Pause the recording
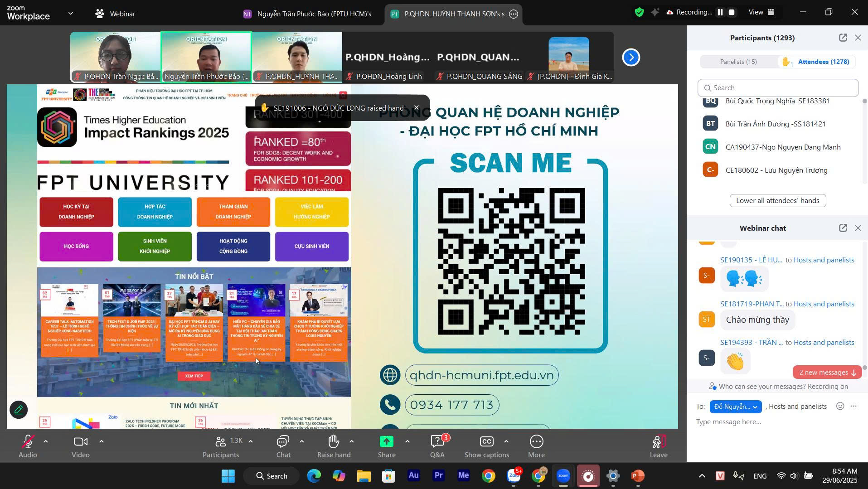 point(720,13)
